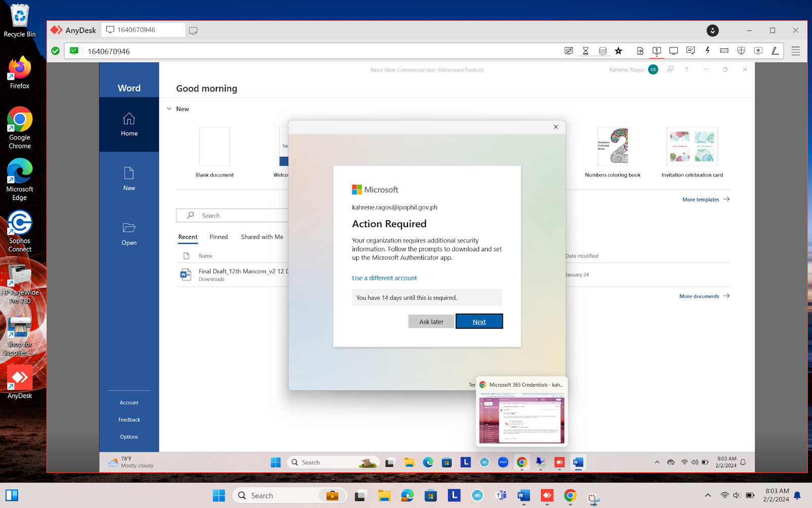Screen dimensions: 812x508
Task: Open AnyDesk file transfer icon
Action: [640, 51]
